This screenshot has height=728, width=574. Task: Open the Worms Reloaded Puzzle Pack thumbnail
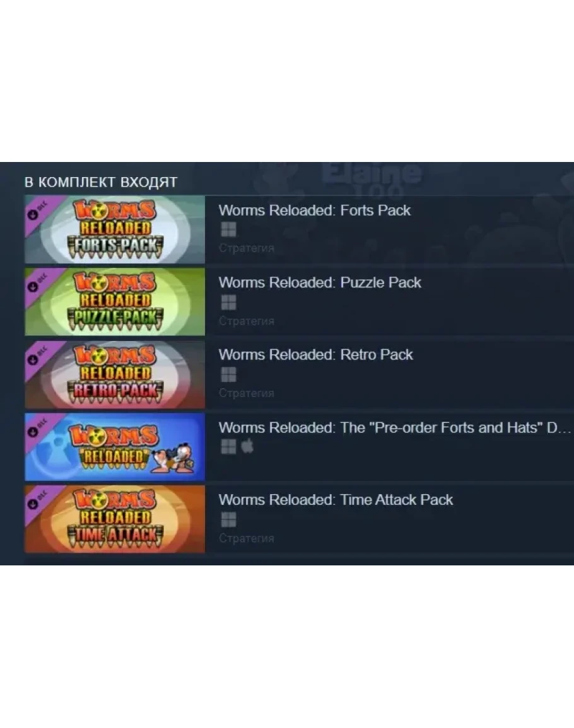(115, 302)
